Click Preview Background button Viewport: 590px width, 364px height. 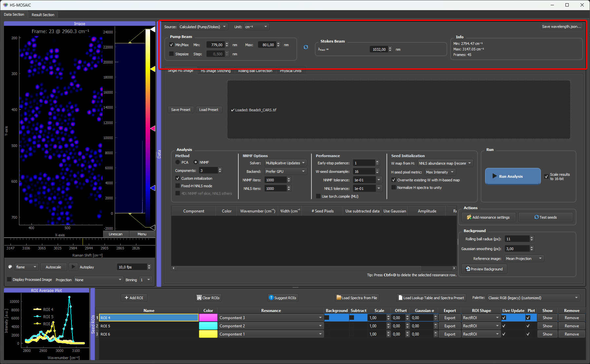tap(484, 269)
